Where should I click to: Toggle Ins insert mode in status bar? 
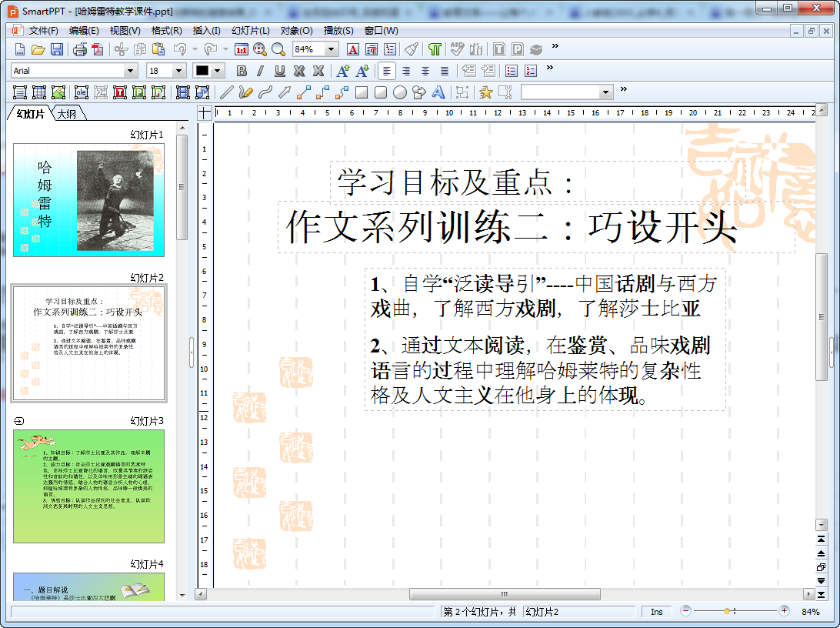click(x=657, y=612)
